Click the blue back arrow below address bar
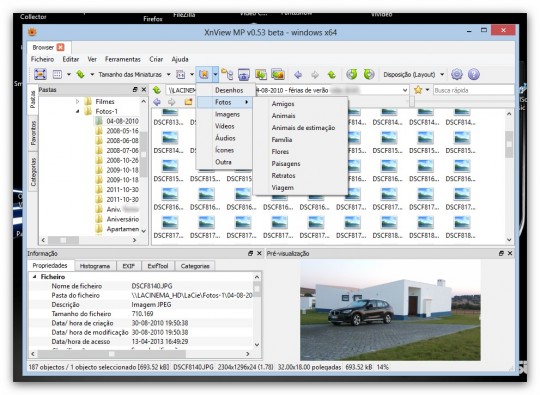The width and height of the screenshot is (540, 395). [x=157, y=102]
